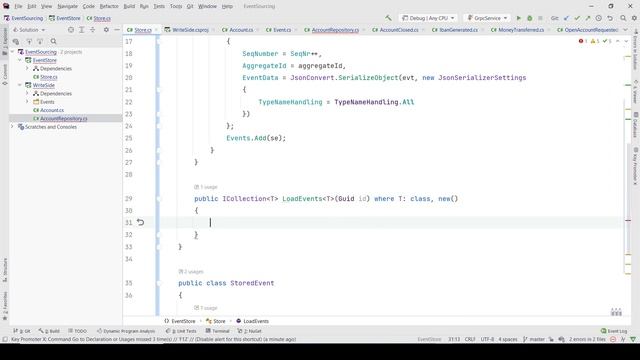The image size is (640, 360).
Task: Expand Scratches and Consoles node
Action: 12,127
